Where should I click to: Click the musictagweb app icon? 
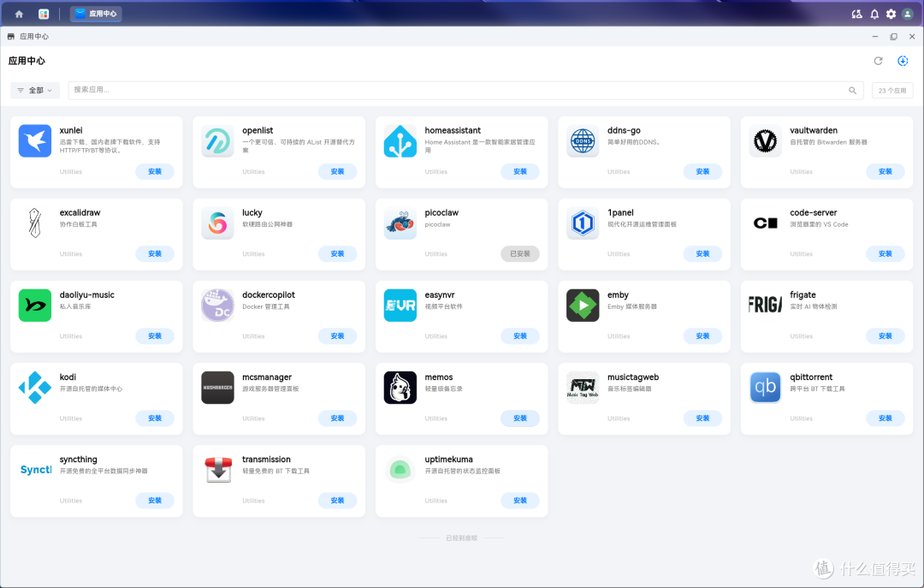coord(583,388)
